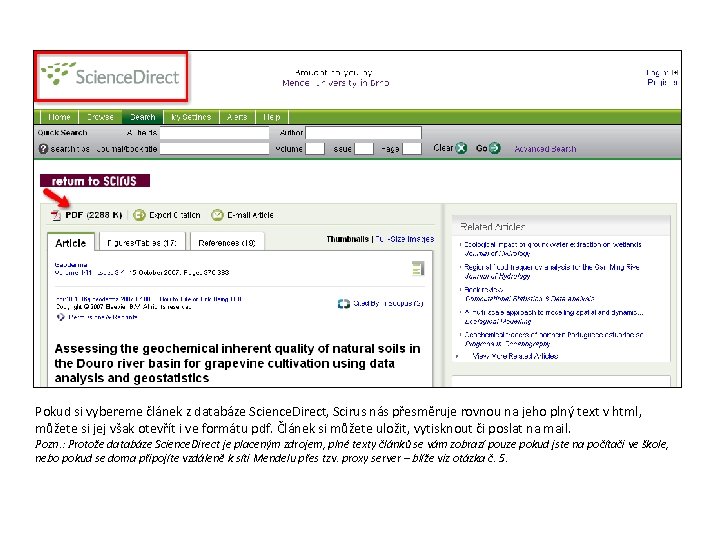Screen dimensions: 720x540
Task: Click the Export Citation link
Action: [174, 215]
